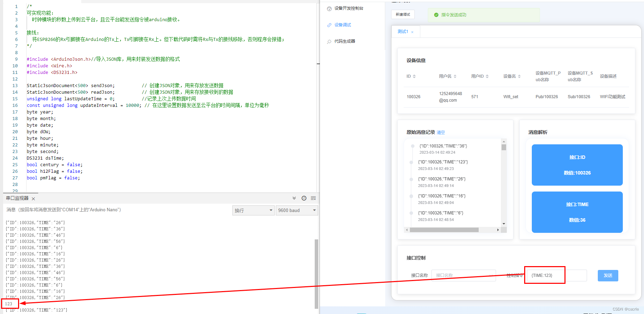Open the 换行 line-ending dropdown
644x314 pixels.
coord(254,210)
